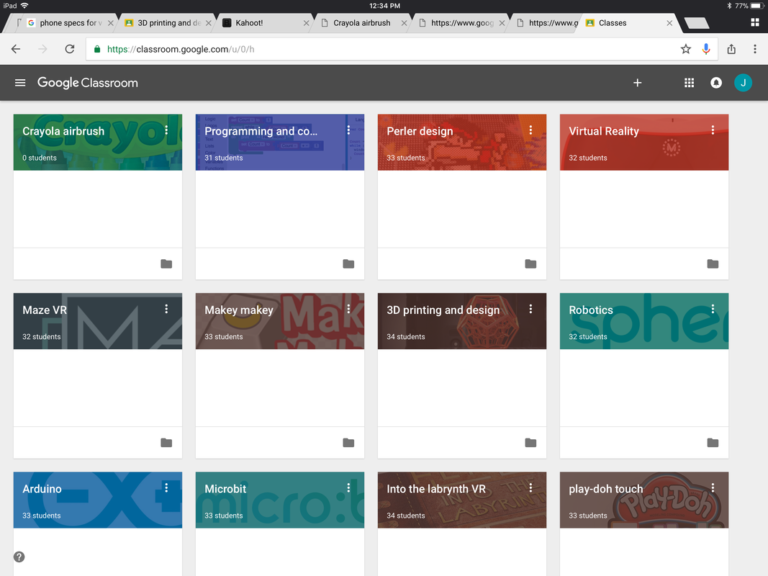Open the Chrome three-dot menu
The height and width of the screenshot is (576, 768).
pyautogui.click(x=755, y=49)
